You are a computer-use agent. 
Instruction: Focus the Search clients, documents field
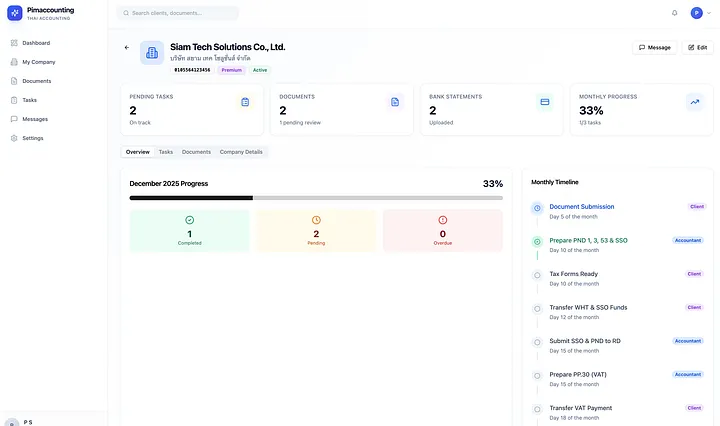tap(178, 13)
